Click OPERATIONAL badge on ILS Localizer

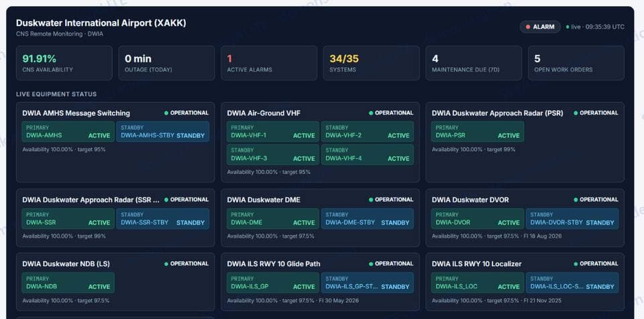click(x=596, y=264)
